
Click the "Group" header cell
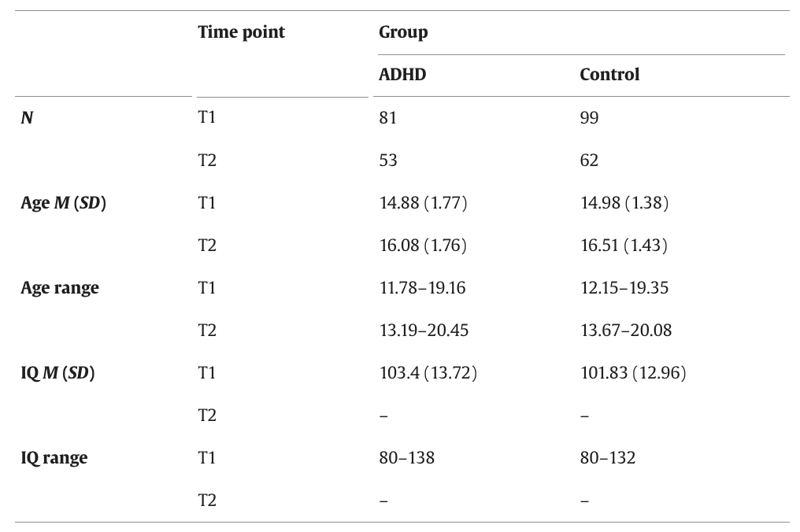point(403,32)
